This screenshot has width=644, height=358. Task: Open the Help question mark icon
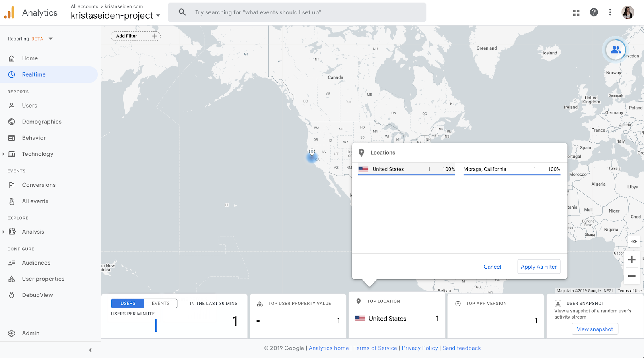[x=594, y=12]
